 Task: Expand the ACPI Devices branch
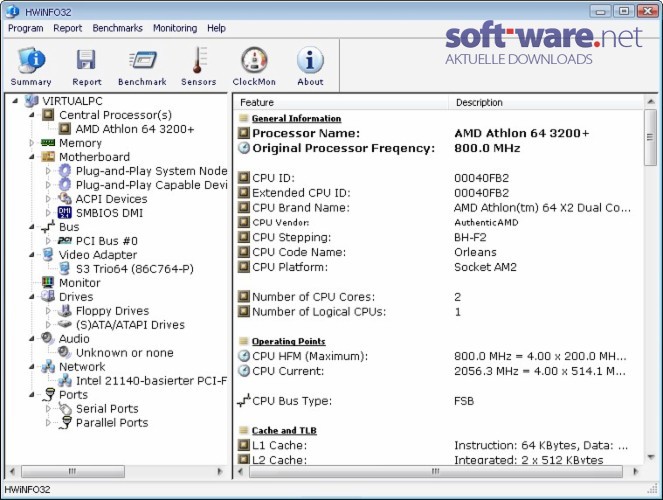(48, 199)
